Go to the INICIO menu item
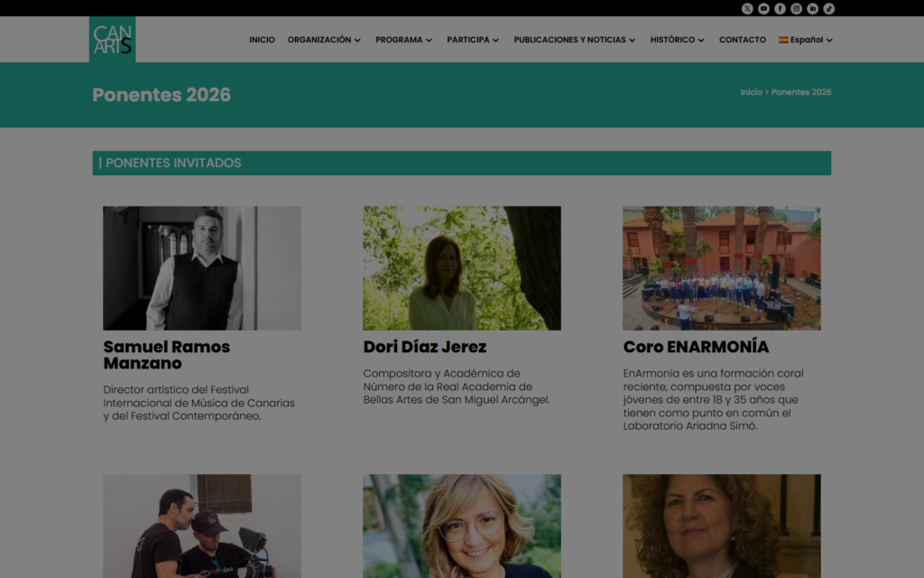 pyautogui.click(x=262, y=40)
